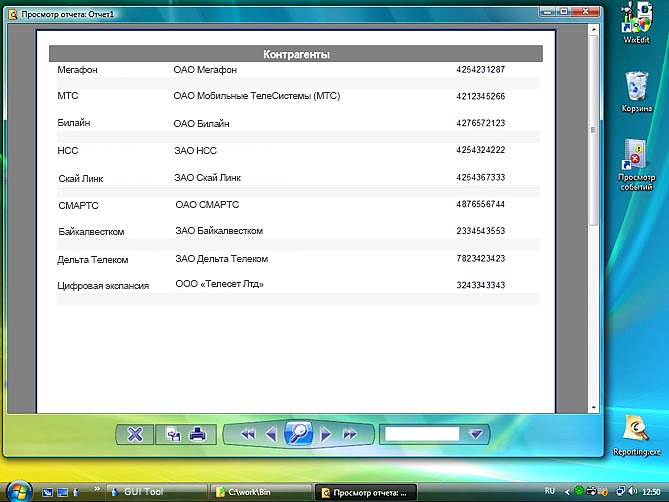Open WixEdit desktop icon
Screen dimensions: 669x502
pyautogui.click(x=636, y=22)
